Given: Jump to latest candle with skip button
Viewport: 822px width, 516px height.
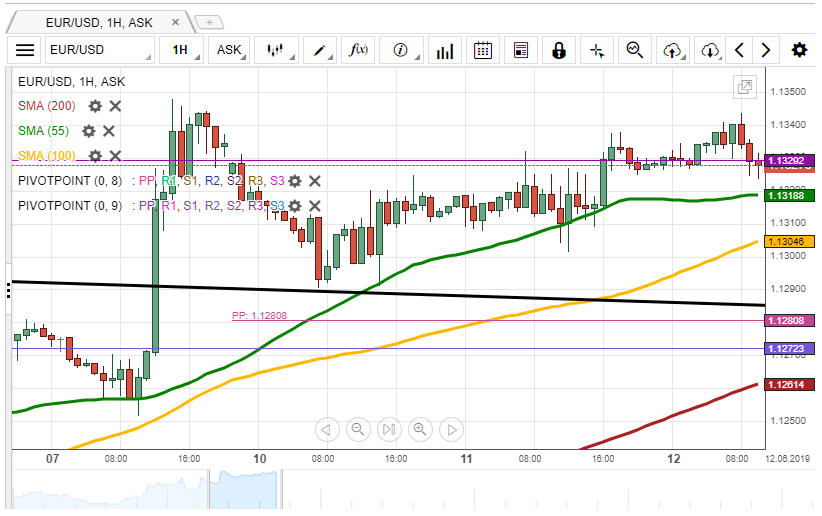Looking at the screenshot, I should coord(388,430).
